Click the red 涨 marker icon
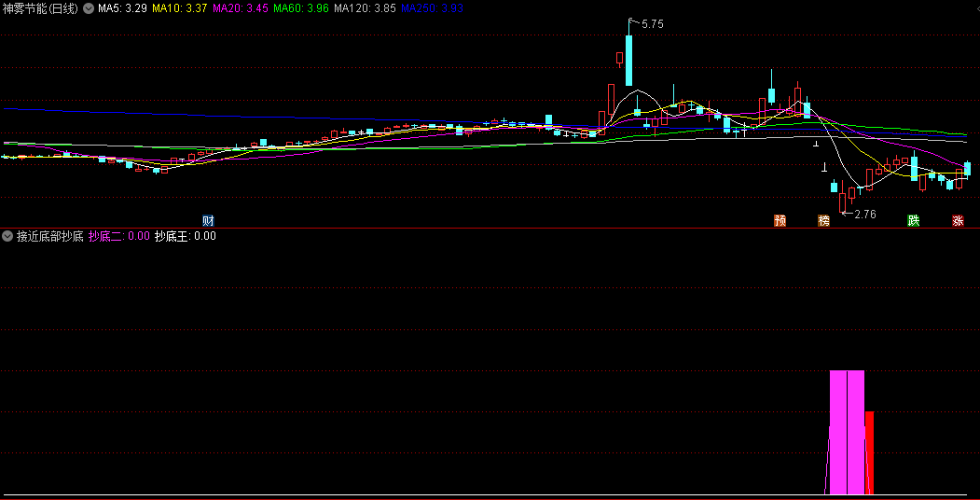This screenshot has height=500, width=980. (958, 221)
